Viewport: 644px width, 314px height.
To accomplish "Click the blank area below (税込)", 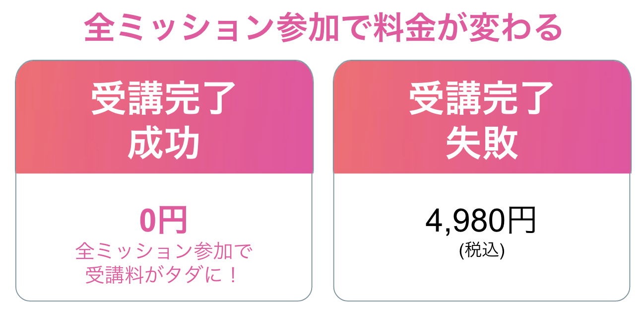I will [482, 281].
